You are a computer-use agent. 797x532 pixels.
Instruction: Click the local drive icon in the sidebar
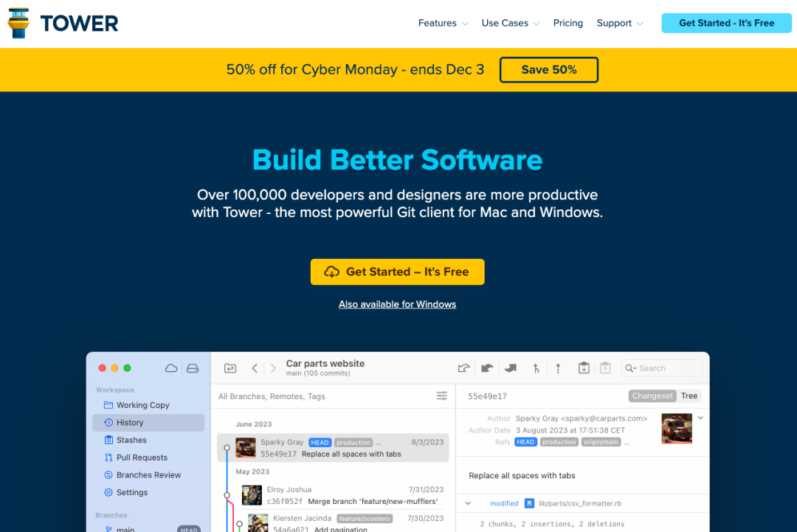pos(193,368)
